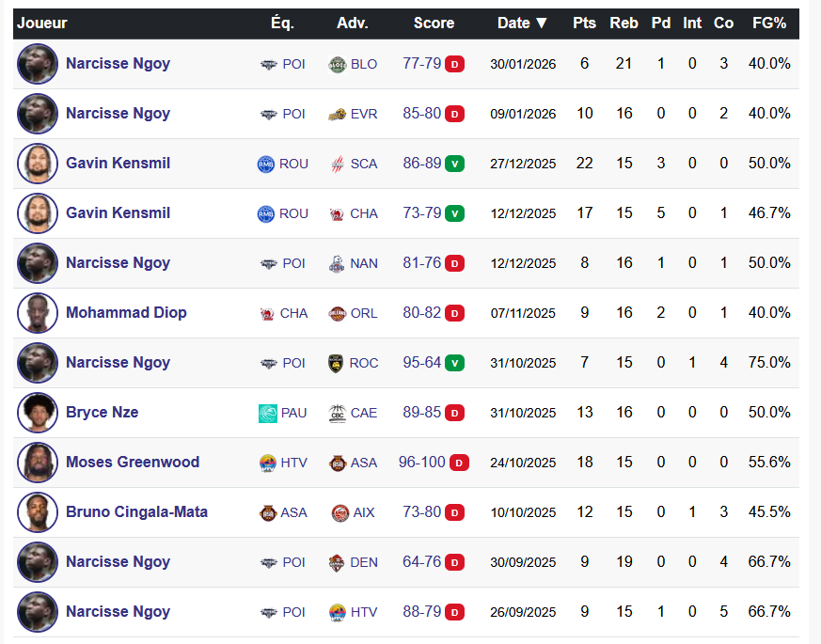Click the HTV team logo in Moses Greenwood row
The height and width of the screenshot is (644, 821).
[x=268, y=463]
